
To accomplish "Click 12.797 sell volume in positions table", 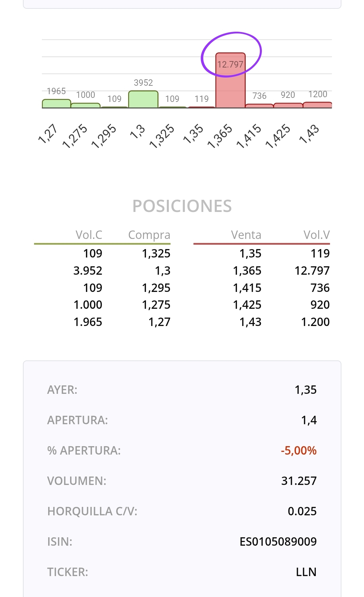I will 312,271.
